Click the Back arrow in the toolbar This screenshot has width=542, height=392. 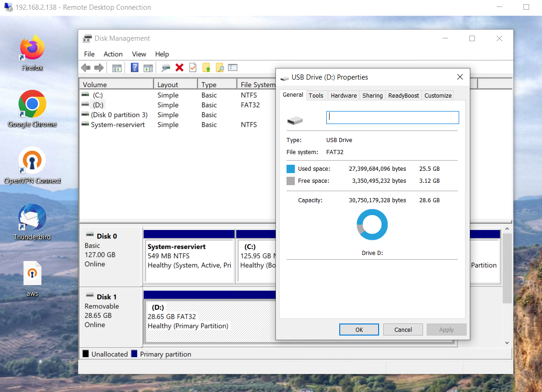click(86, 68)
